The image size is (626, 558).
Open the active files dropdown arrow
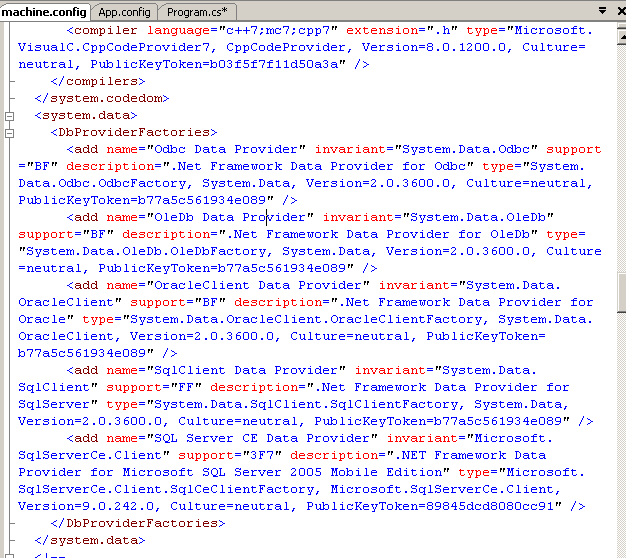click(600, 11)
